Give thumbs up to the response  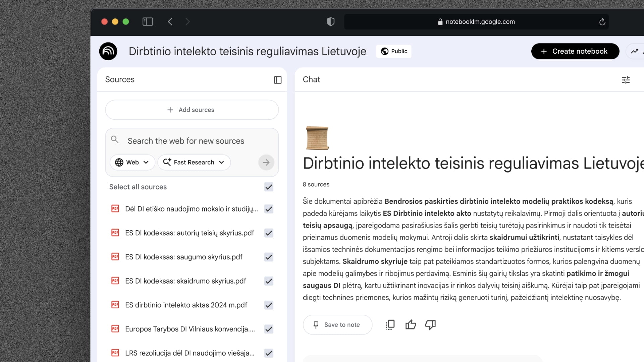tap(411, 324)
